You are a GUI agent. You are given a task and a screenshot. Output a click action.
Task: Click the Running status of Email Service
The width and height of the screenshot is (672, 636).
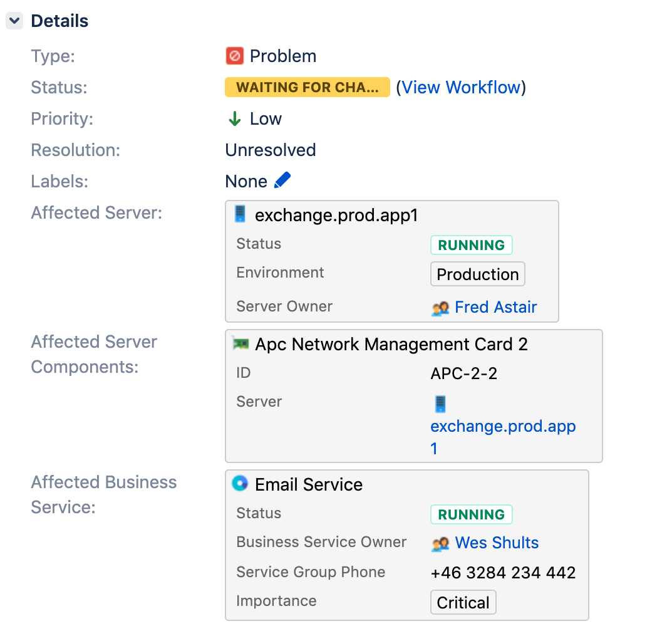point(471,515)
